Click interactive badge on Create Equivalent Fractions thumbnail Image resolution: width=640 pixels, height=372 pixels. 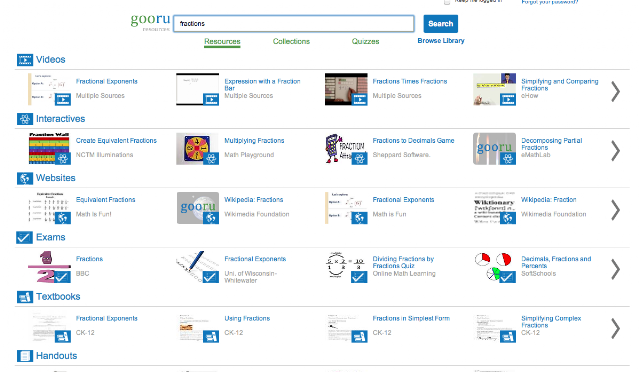point(63,158)
